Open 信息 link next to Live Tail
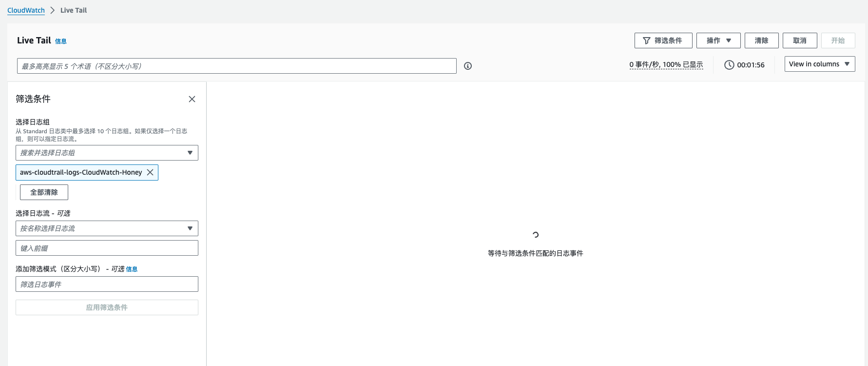 [61, 41]
